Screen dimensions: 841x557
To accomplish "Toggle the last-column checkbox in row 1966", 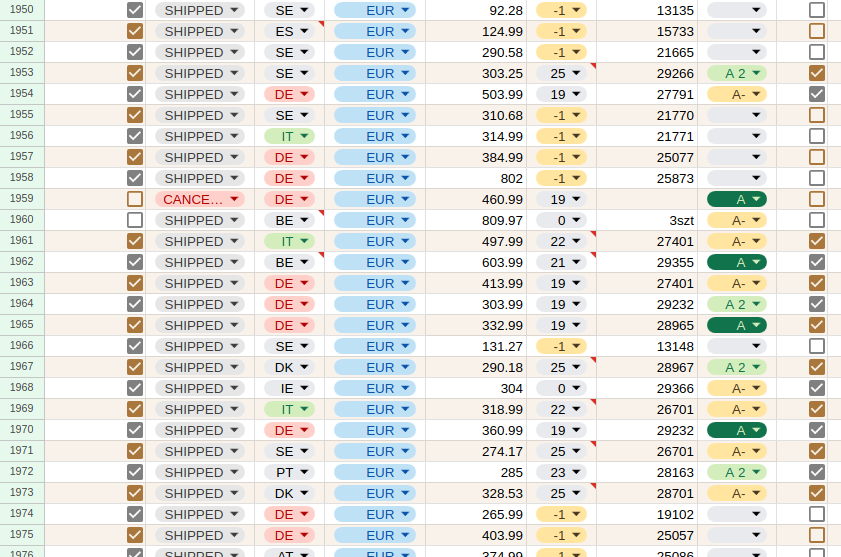I will point(816,346).
